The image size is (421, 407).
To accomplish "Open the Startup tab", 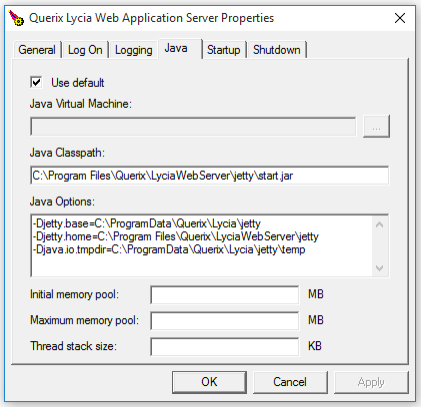I will [224, 50].
